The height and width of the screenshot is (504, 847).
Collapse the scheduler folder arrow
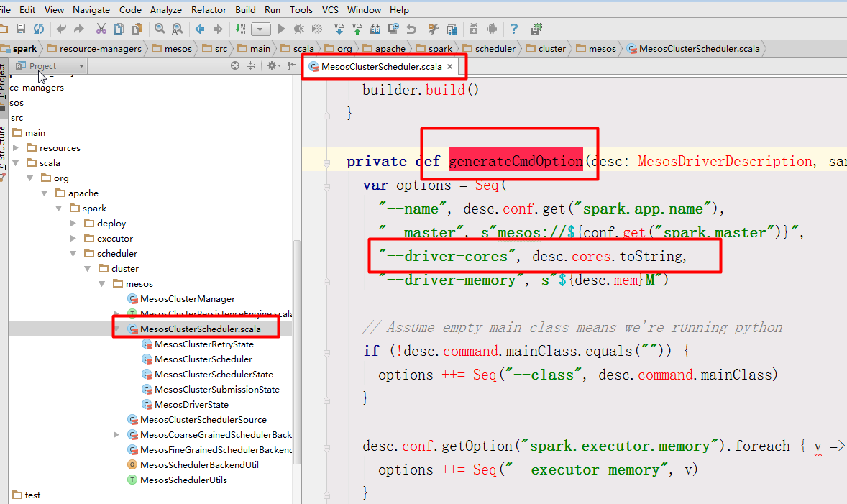[x=73, y=253]
